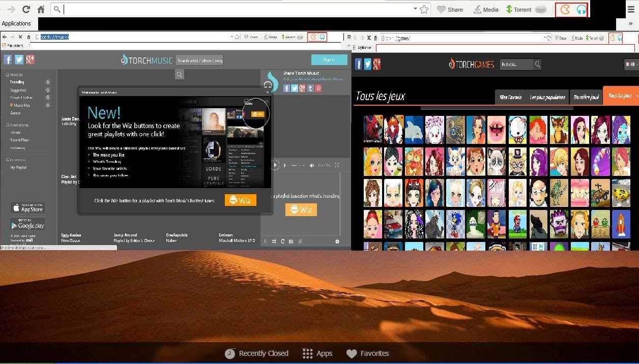Open Torch Games via the orange toolbar icon
Screen dimensions: 639x364
(x=565, y=10)
